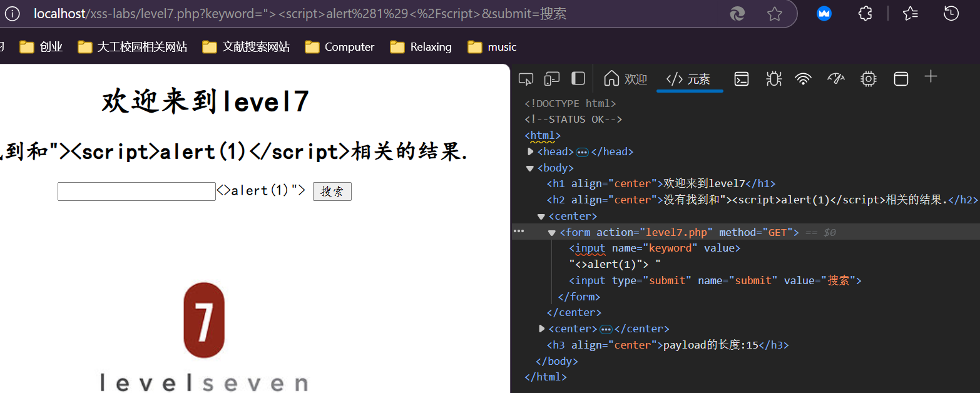
Task: Collapse the form node in DOM tree
Action: (x=552, y=233)
